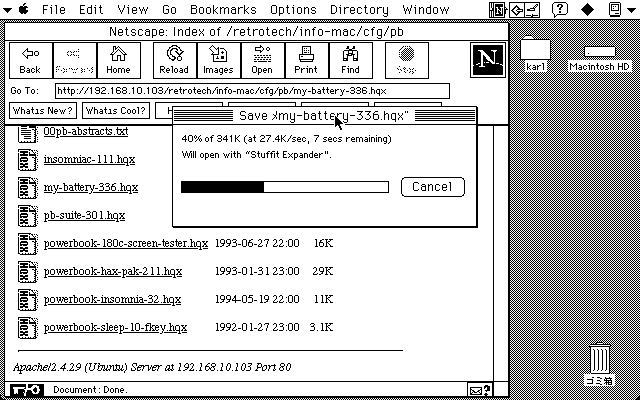This screenshot has height=400, width=640.
Task: Click the Netscape N logo
Action: tap(488, 60)
